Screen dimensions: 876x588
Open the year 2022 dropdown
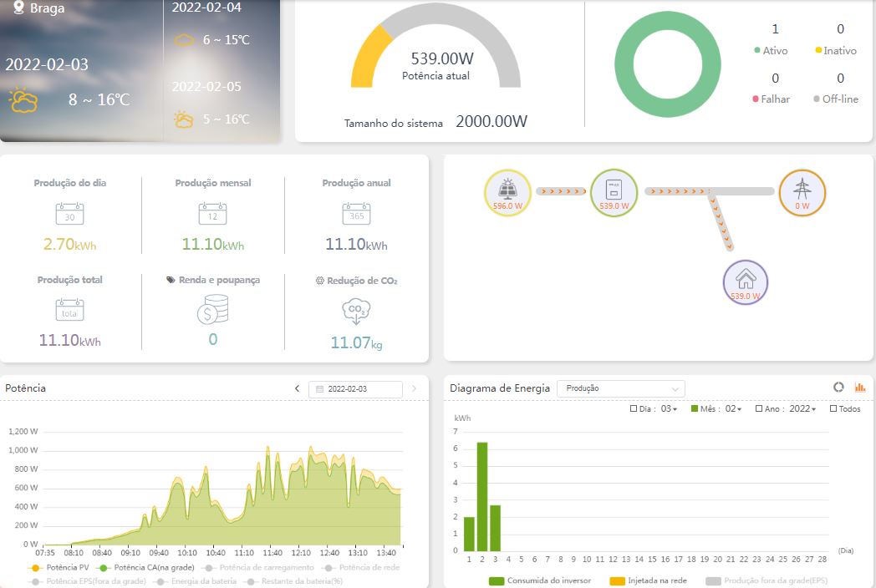click(802, 408)
